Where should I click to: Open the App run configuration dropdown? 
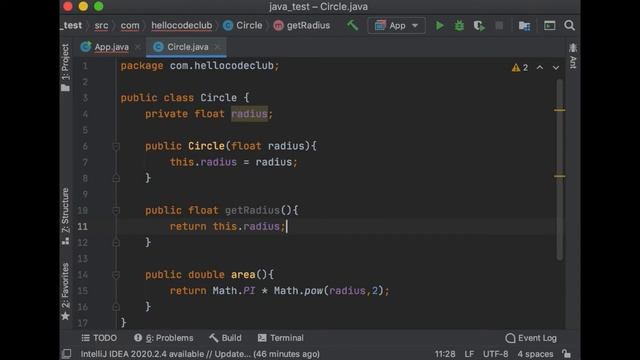tap(396, 26)
